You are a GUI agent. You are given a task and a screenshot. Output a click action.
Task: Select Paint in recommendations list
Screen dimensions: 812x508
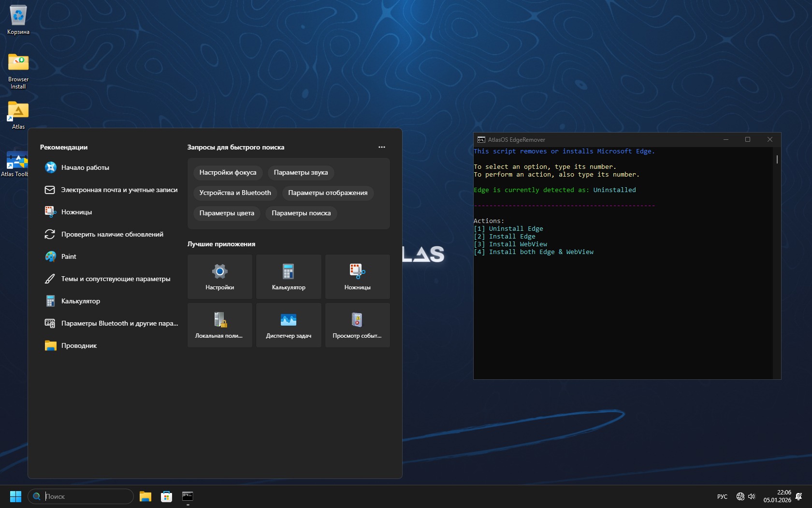(x=69, y=256)
